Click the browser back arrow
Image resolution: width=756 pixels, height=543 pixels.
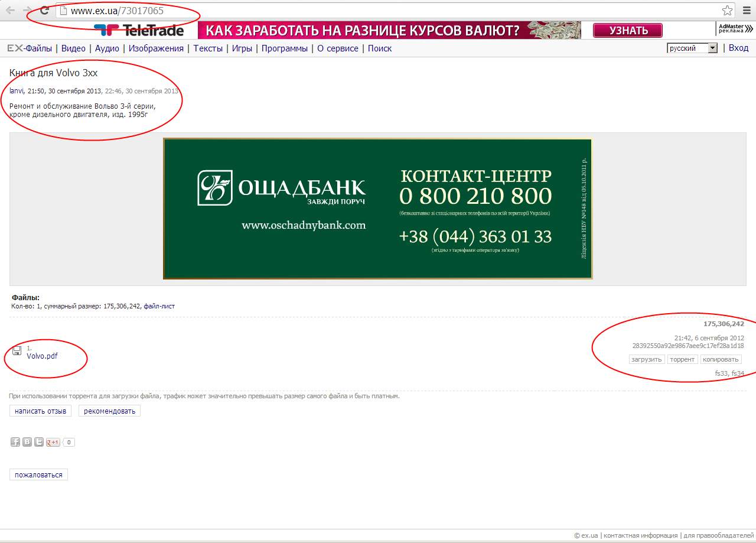click(x=10, y=11)
